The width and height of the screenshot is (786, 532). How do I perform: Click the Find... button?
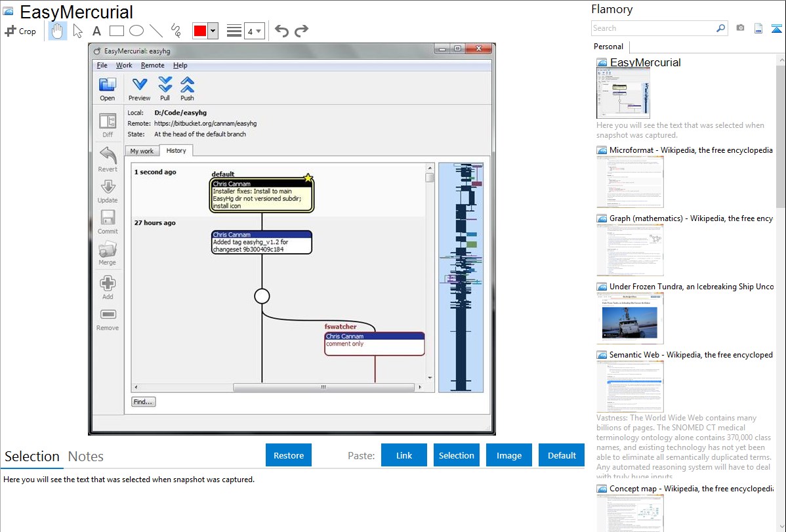tap(144, 401)
